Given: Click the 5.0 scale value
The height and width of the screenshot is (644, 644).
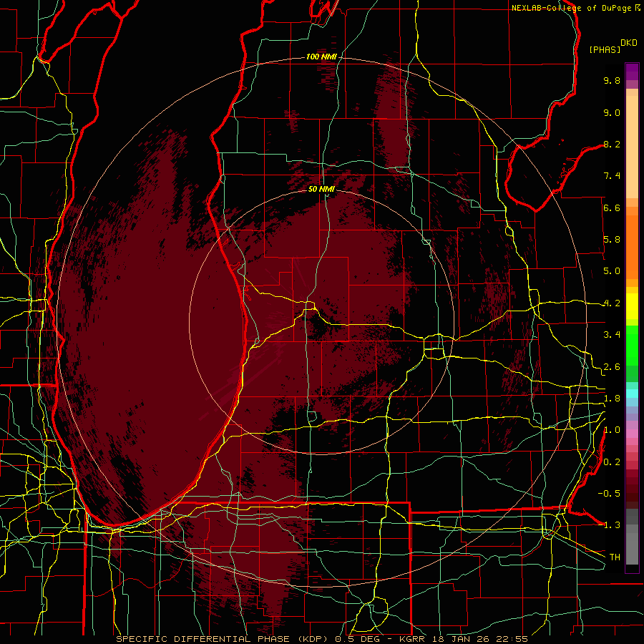Looking at the screenshot, I should pos(612,271).
